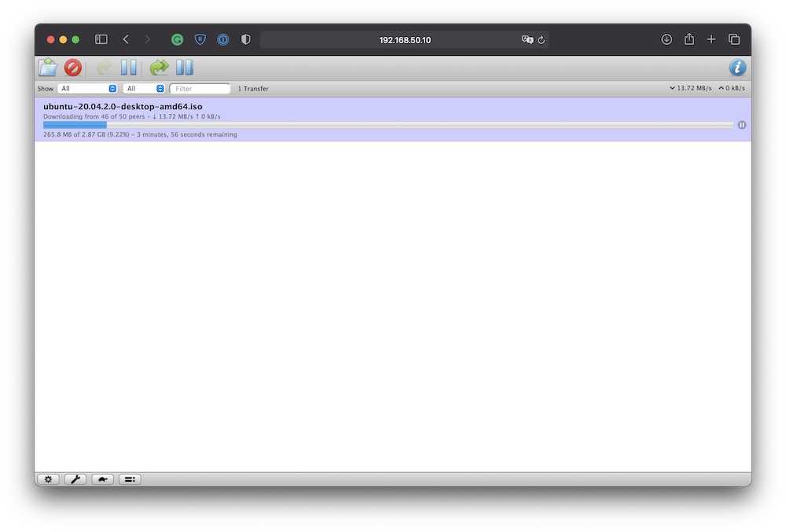Open the torrent inspector info icon
This screenshot has height=532, width=786.
click(736, 68)
